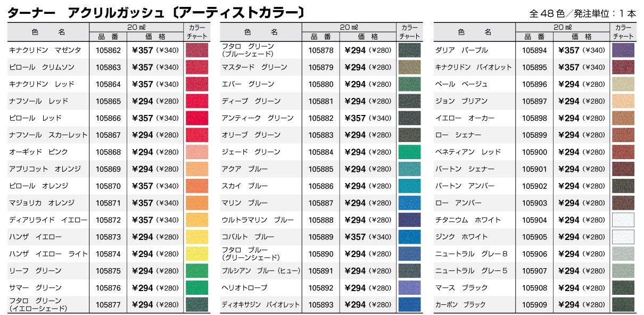644x315 pixels.
Task: Click product number 105909
Action: (534, 305)
